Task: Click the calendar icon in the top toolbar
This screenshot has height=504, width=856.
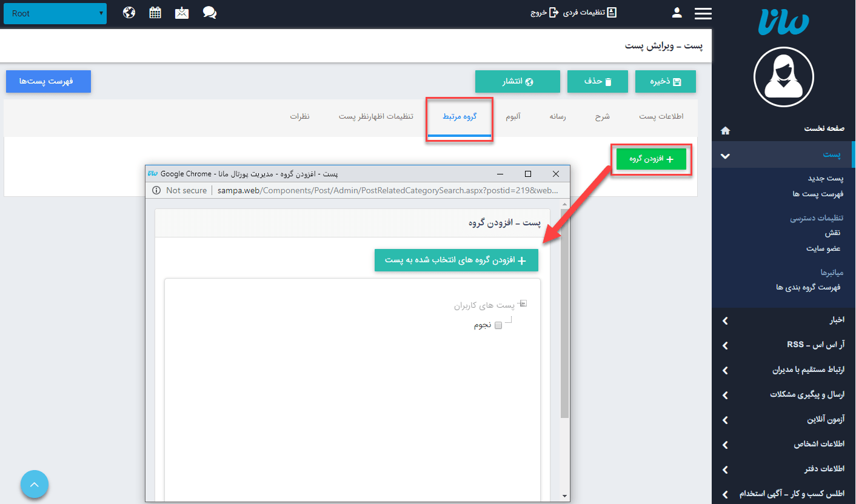Action: [x=155, y=12]
